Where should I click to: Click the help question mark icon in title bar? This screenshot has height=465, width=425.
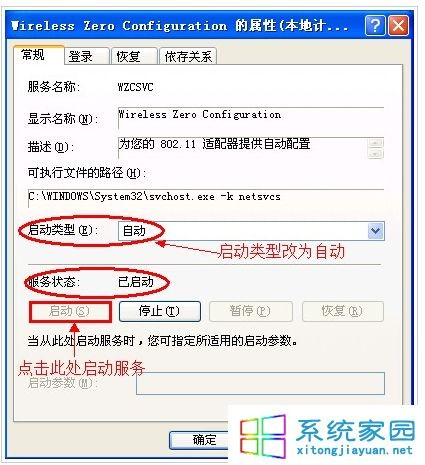[x=375, y=25]
